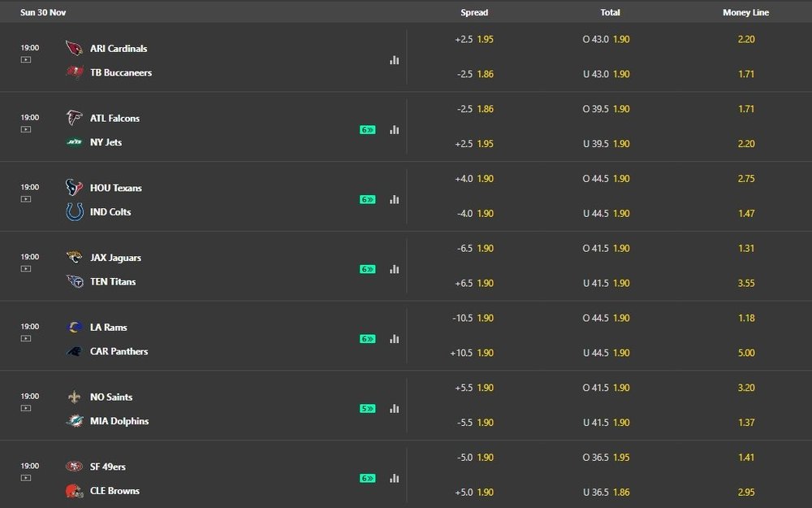Click live stream icon for Jaguars vs Titans
Screen dimensions: 812x508
coord(26,268)
